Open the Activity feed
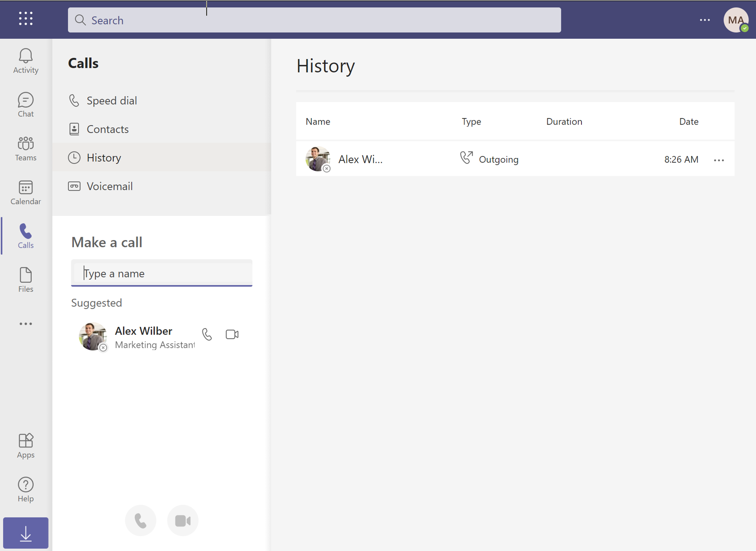Screen dimensions: 756x551 coord(25,61)
